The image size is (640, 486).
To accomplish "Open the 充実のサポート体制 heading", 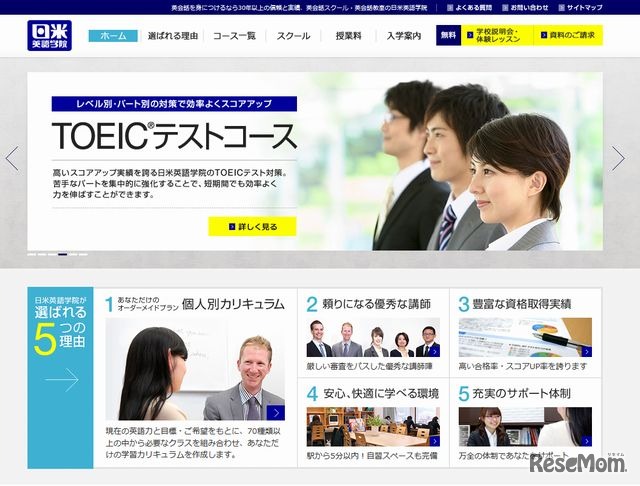I will coord(521,393).
